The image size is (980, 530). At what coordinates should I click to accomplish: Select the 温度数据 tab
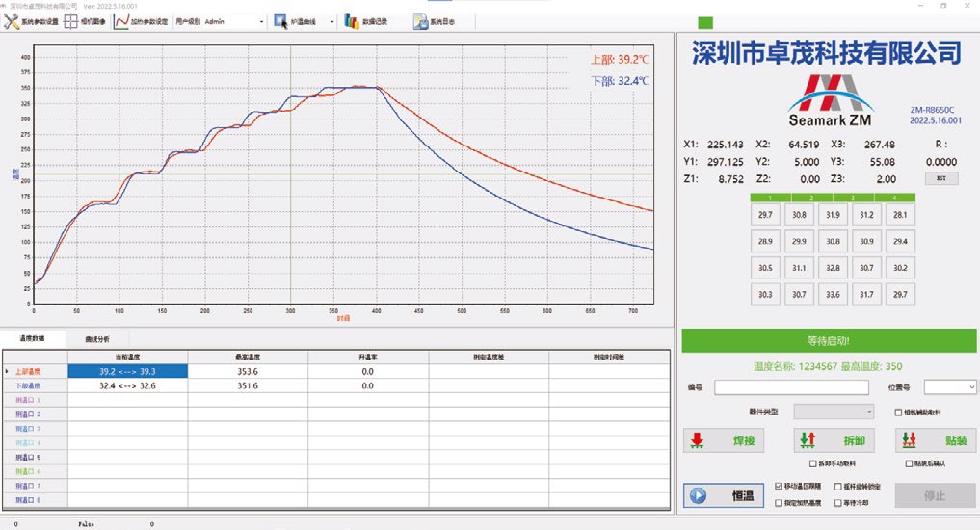point(33,339)
